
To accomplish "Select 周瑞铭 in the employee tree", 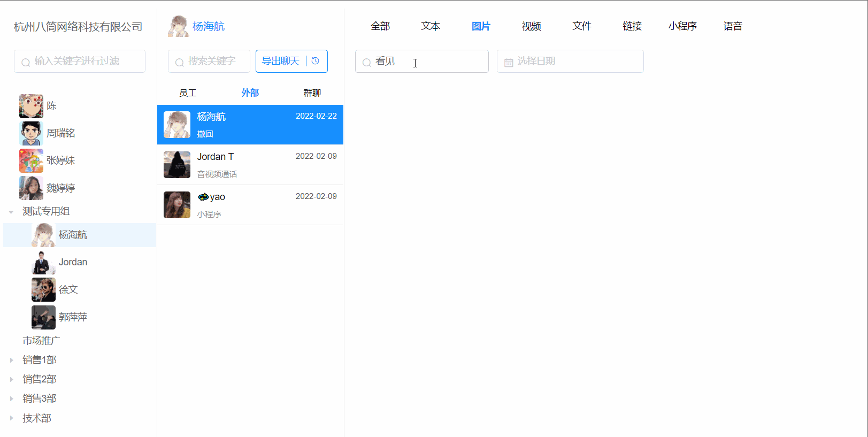I will [x=61, y=133].
